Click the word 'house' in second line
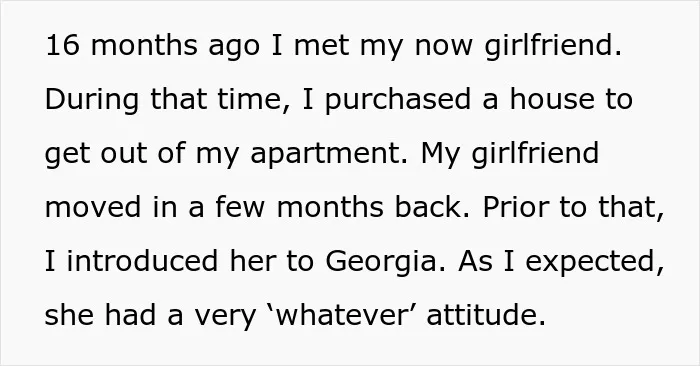The image size is (700, 366). 552,99
